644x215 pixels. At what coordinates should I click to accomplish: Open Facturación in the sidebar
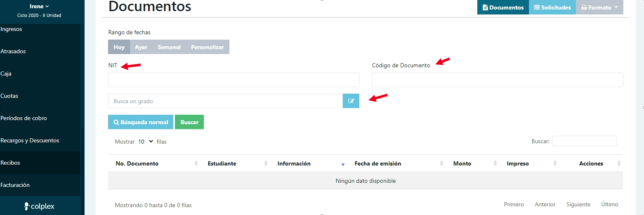point(15,185)
